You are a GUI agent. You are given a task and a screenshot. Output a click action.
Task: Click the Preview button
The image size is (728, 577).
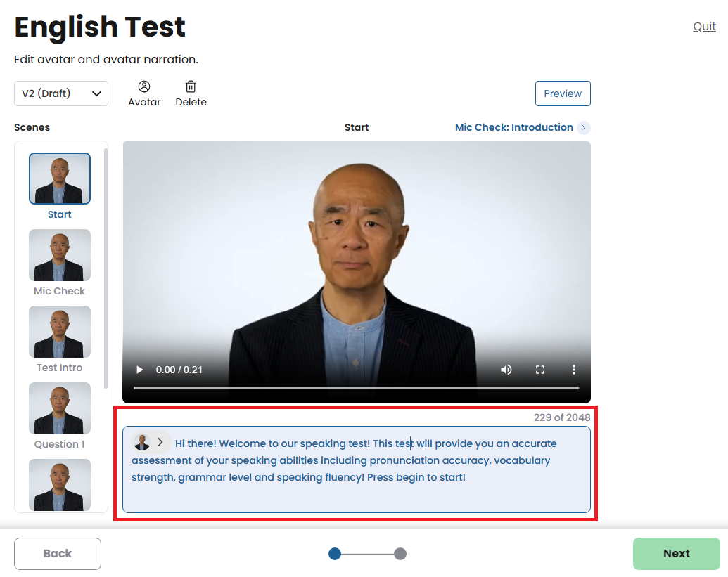(563, 93)
